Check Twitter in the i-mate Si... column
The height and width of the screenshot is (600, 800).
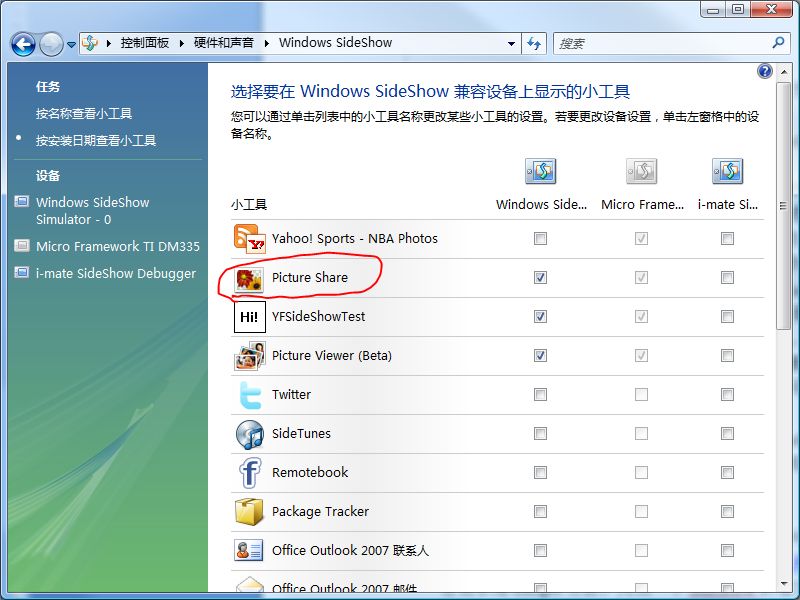click(x=728, y=394)
